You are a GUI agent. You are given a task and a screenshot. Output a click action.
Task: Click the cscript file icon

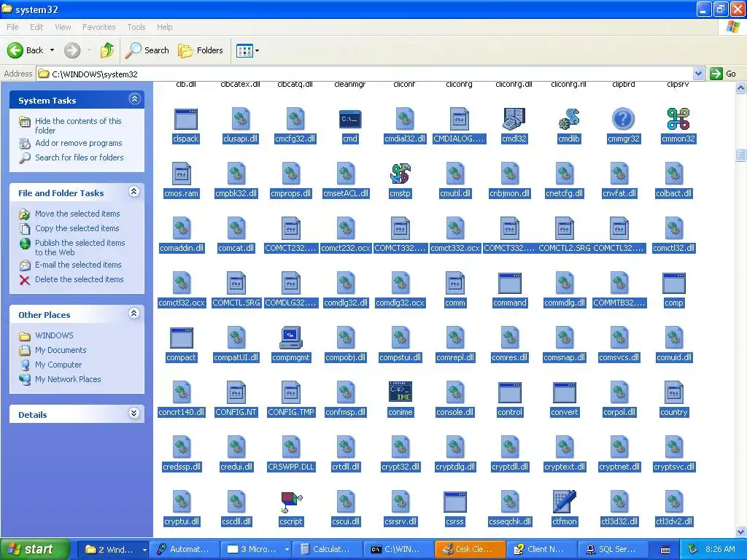(290, 502)
